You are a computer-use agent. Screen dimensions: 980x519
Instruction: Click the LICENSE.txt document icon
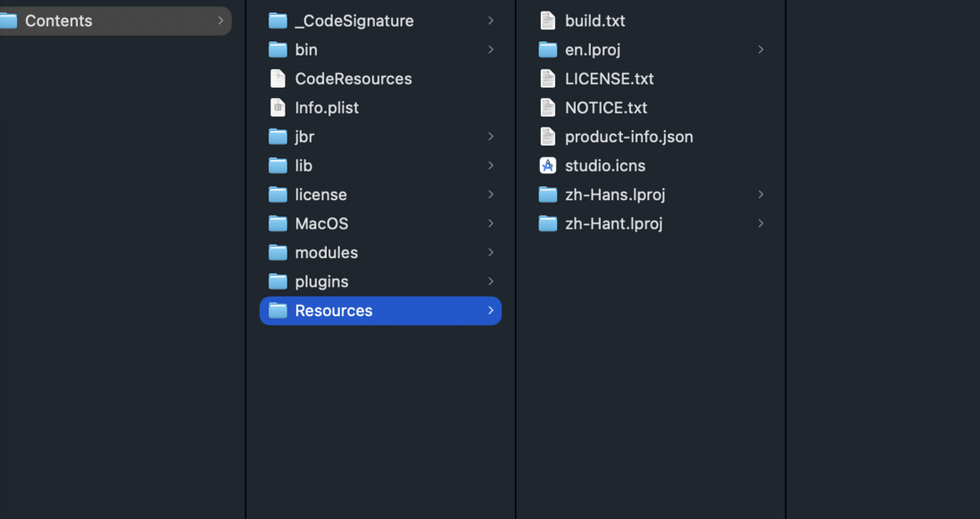click(548, 79)
